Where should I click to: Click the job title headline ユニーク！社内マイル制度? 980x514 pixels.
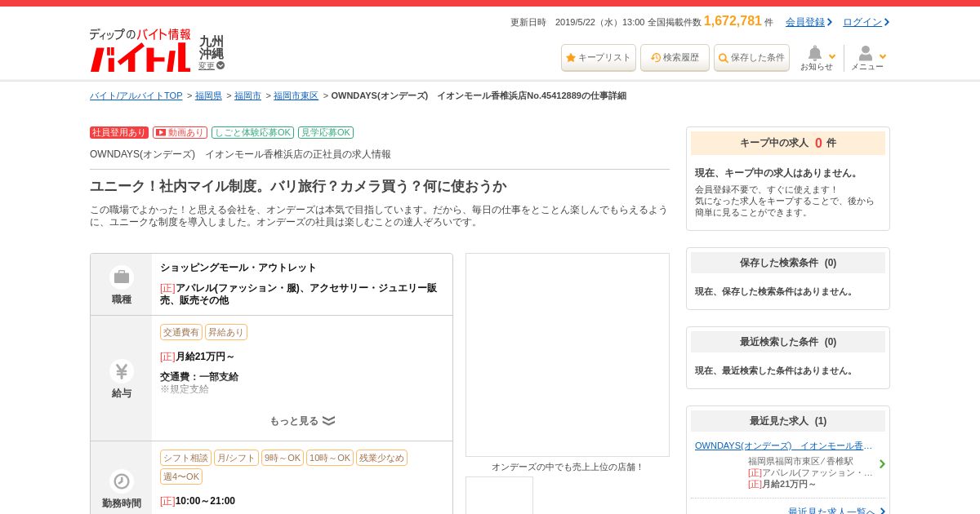[x=298, y=186]
